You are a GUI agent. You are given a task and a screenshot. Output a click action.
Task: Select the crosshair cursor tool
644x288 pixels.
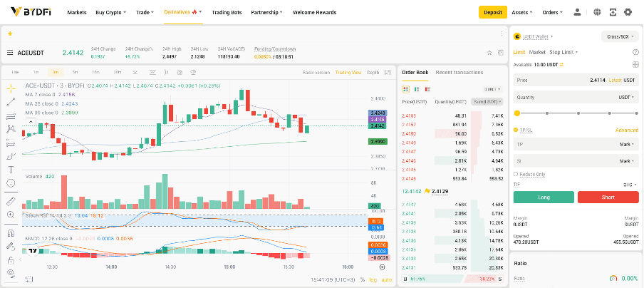(x=11, y=88)
